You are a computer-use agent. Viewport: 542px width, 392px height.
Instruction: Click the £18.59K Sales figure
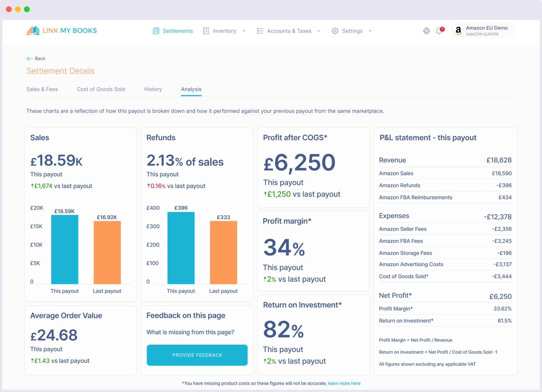[56, 161]
